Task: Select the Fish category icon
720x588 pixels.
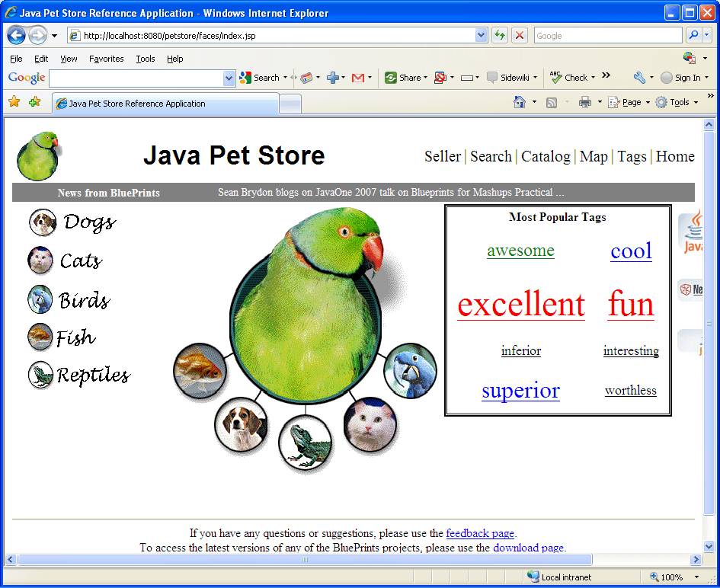Action: pyautogui.click(x=40, y=337)
